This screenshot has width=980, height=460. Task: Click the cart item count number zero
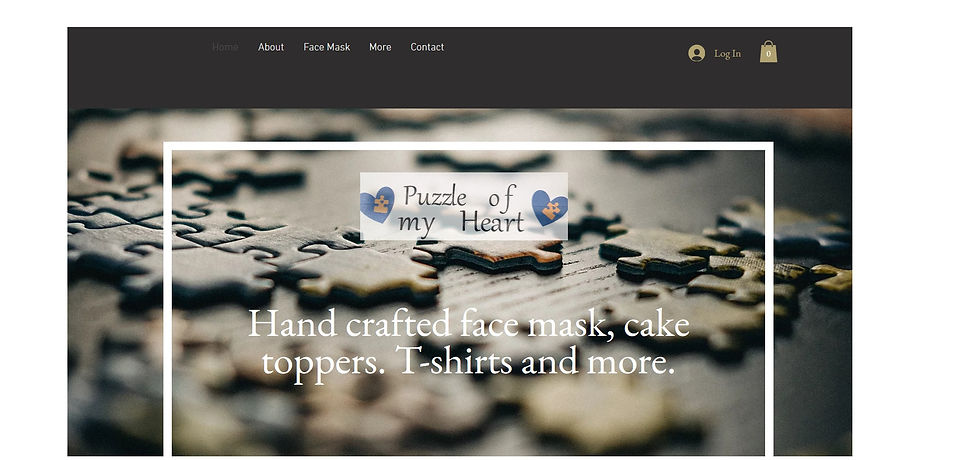[x=768, y=55]
